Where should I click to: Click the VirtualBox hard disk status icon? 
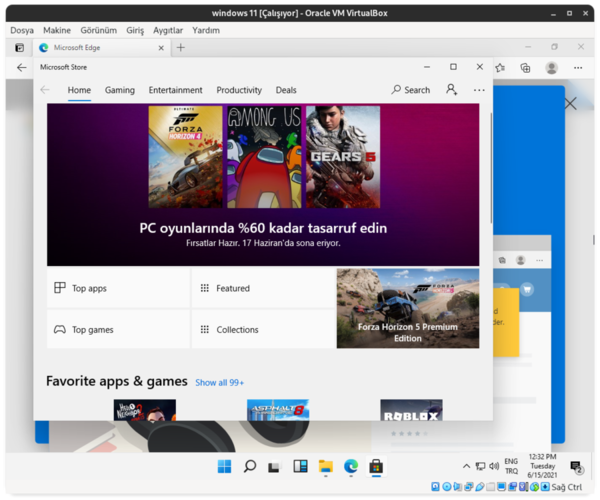coord(435,487)
